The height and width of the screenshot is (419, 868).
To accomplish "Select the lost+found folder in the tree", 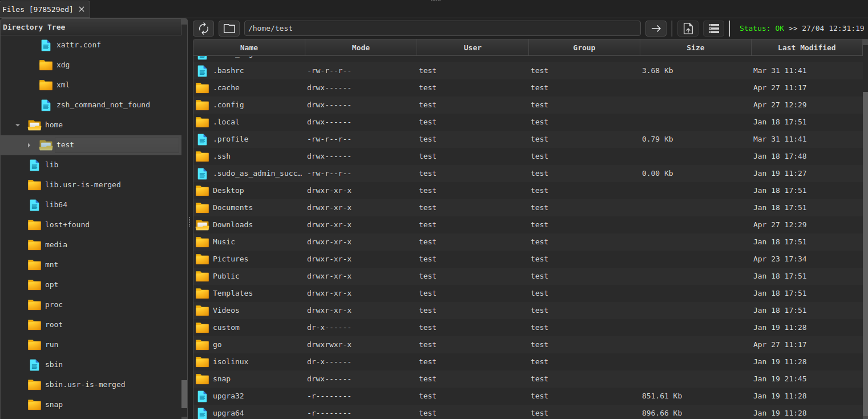I will click(x=67, y=225).
